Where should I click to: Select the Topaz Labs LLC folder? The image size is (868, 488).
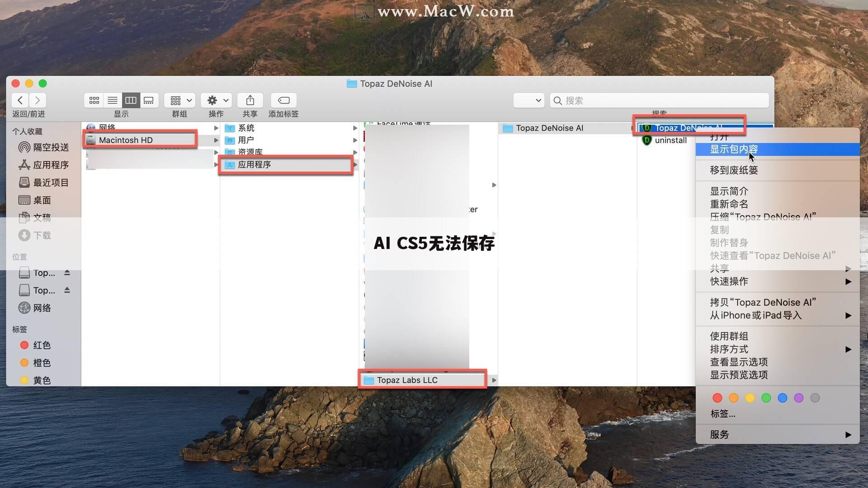click(x=423, y=380)
